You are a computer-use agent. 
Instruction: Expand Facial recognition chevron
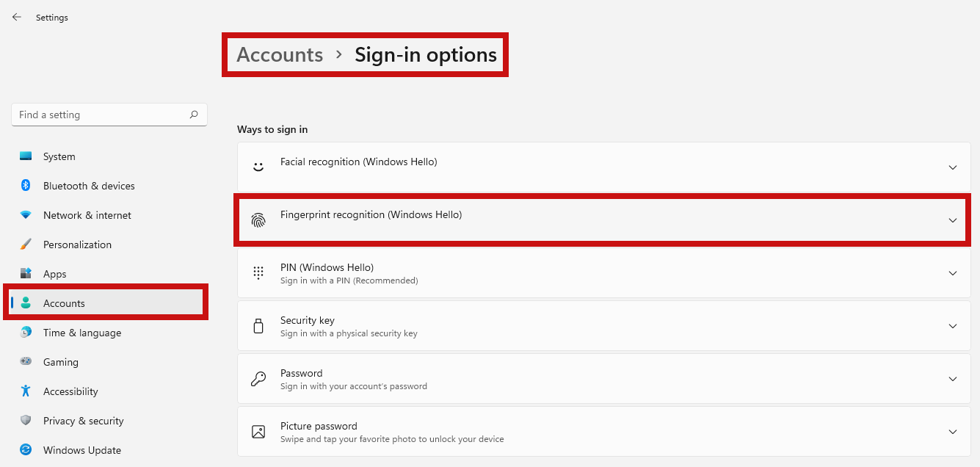pos(953,167)
